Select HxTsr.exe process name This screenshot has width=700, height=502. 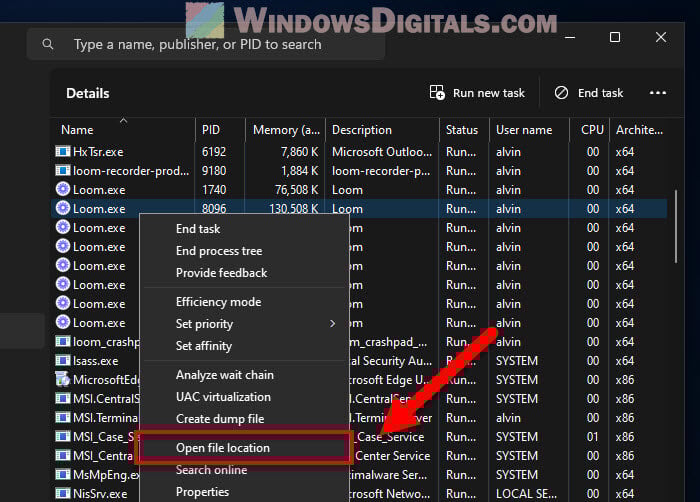[98, 152]
